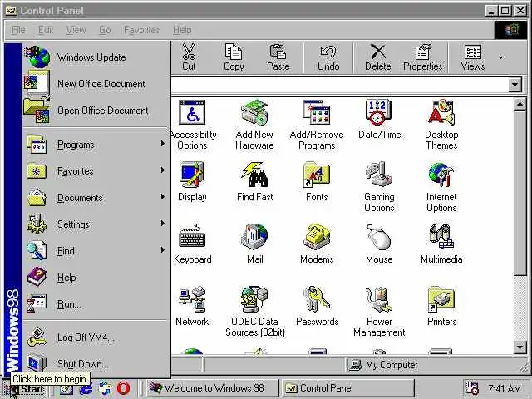Select Shut Down... in Start menu

tap(96, 364)
